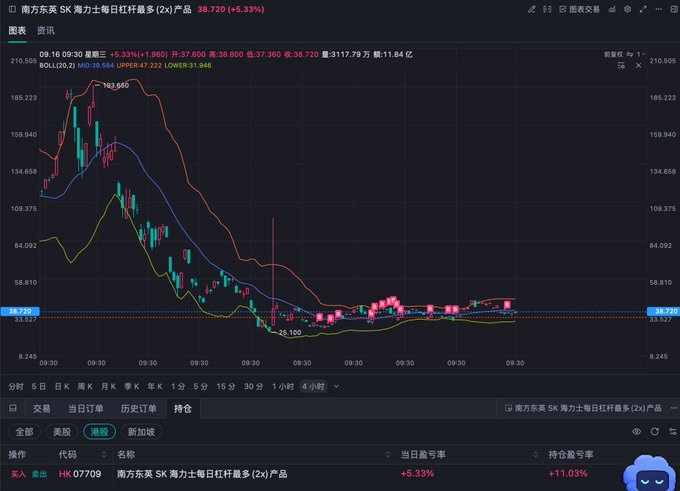This screenshot has height=491, width=680.
Task: Click the 25.100 low price label
Action: pos(290,333)
